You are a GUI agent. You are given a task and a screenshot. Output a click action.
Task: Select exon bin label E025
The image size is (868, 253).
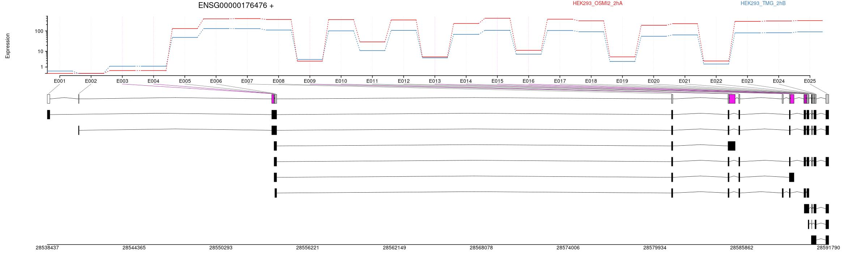[x=810, y=81]
